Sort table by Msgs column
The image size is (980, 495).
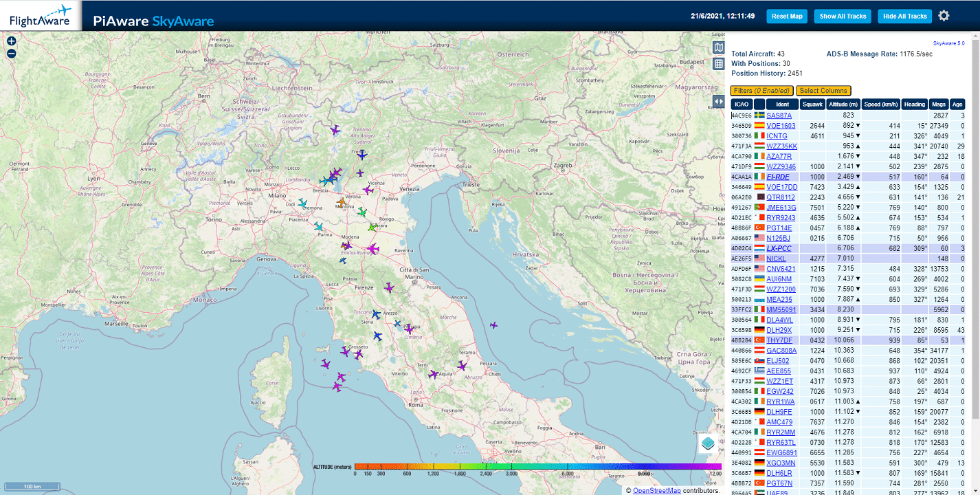[x=939, y=104]
